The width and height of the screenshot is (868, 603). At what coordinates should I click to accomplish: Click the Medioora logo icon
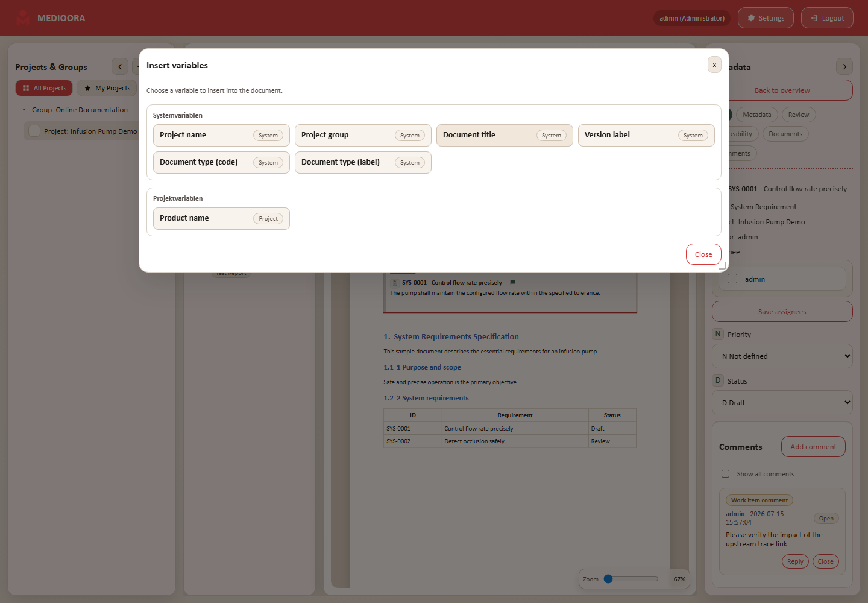pos(23,18)
